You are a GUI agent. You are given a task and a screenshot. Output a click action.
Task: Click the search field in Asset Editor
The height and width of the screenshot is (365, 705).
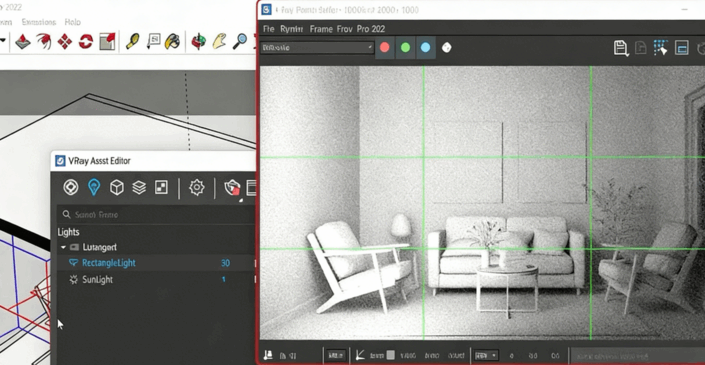(156, 214)
